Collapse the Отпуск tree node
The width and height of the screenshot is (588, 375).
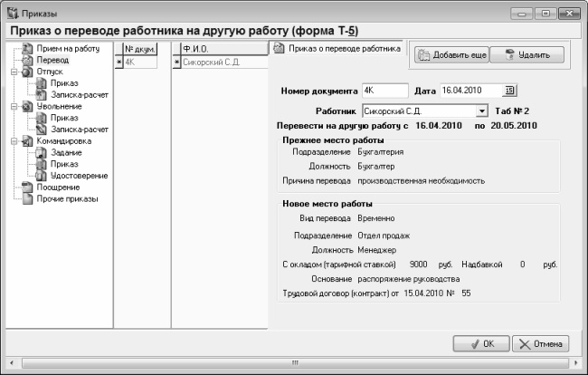point(14,72)
